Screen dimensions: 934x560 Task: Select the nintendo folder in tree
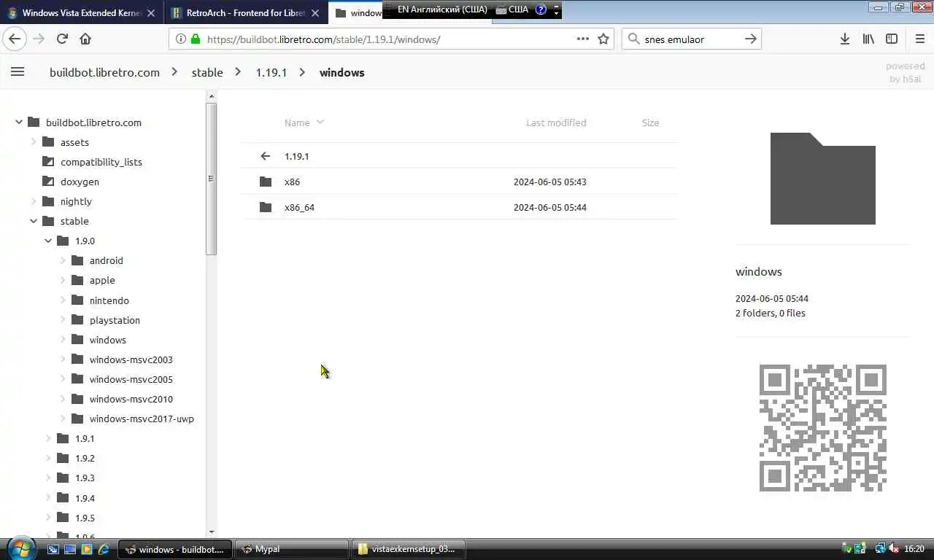109,300
